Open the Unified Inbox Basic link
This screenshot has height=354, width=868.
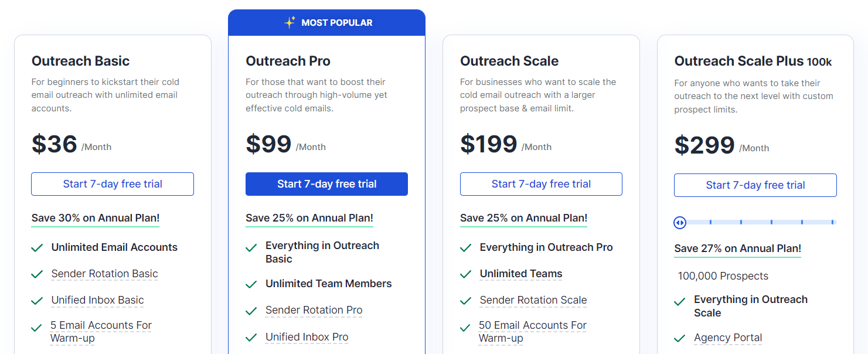(97, 300)
